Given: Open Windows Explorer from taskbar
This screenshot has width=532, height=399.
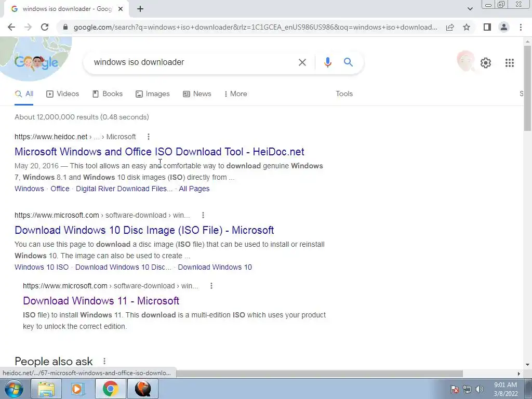Looking at the screenshot, I should click(x=46, y=389).
